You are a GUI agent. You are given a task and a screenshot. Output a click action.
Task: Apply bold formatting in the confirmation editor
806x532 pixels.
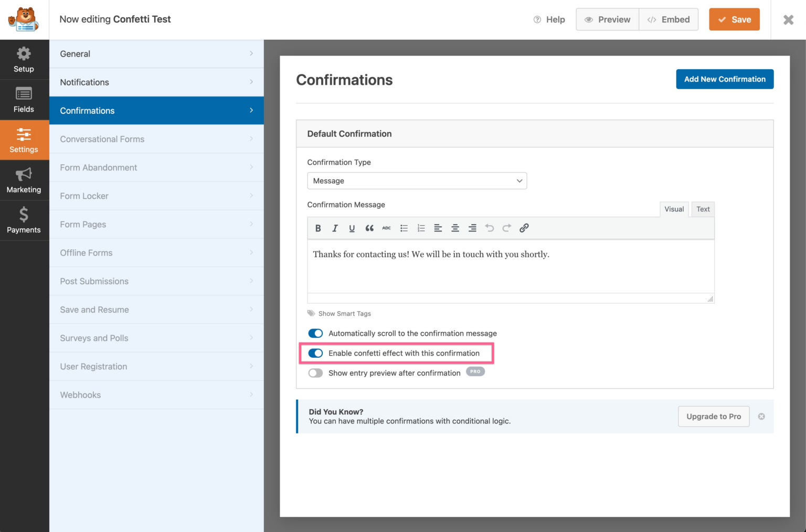[x=318, y=228]
